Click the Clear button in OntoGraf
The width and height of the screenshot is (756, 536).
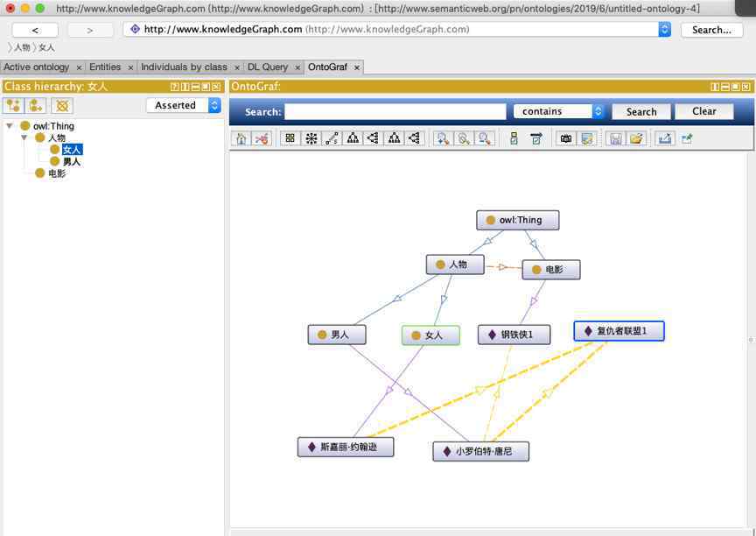coord(703,111)
